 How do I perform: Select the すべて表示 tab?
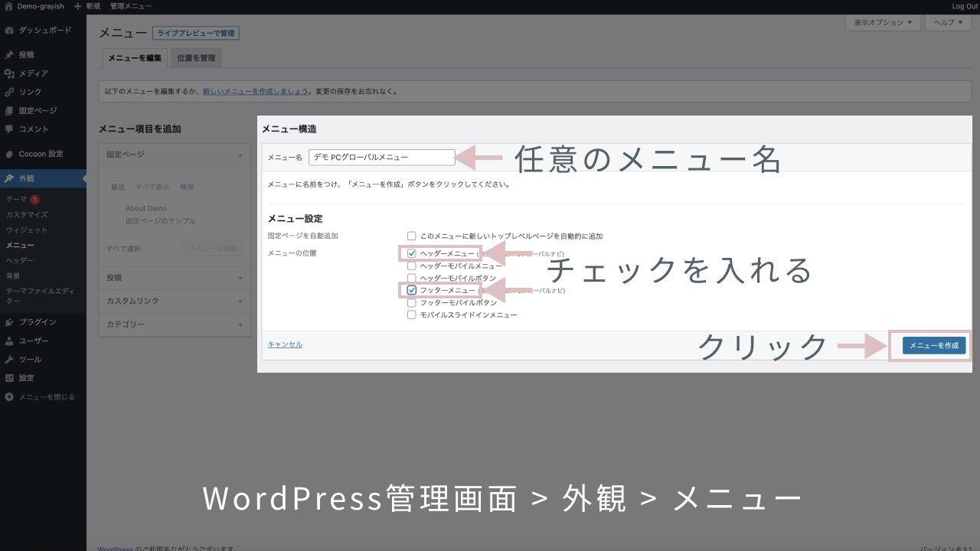click(x=153, y=187)
